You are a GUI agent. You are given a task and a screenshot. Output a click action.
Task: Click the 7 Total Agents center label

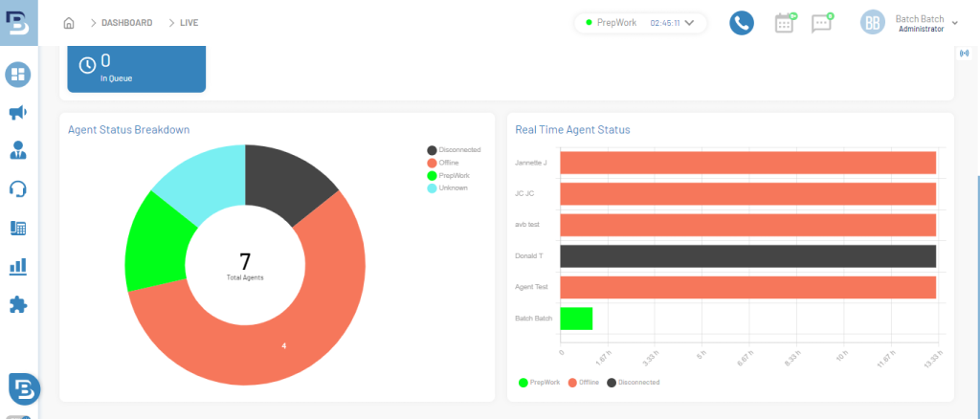245,266
